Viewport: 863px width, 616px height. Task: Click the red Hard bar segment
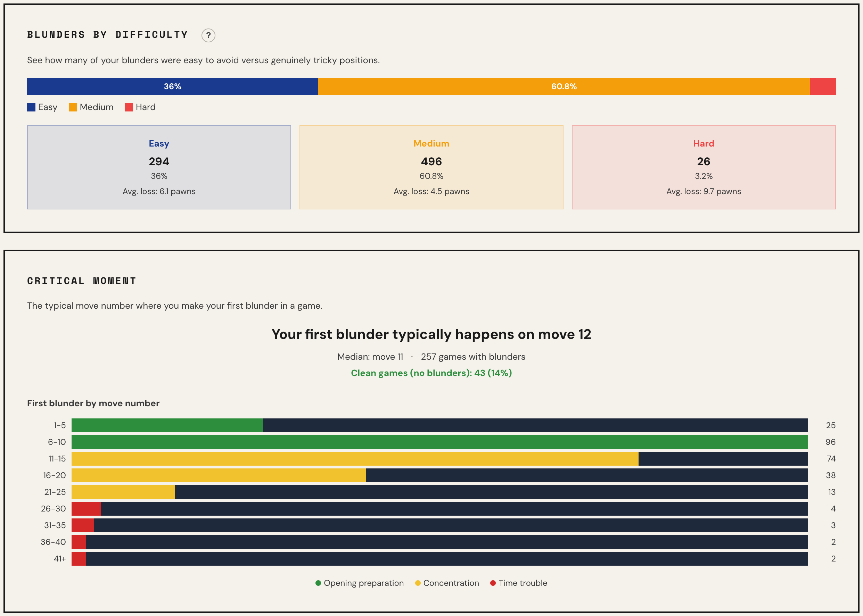click(822, 86)
